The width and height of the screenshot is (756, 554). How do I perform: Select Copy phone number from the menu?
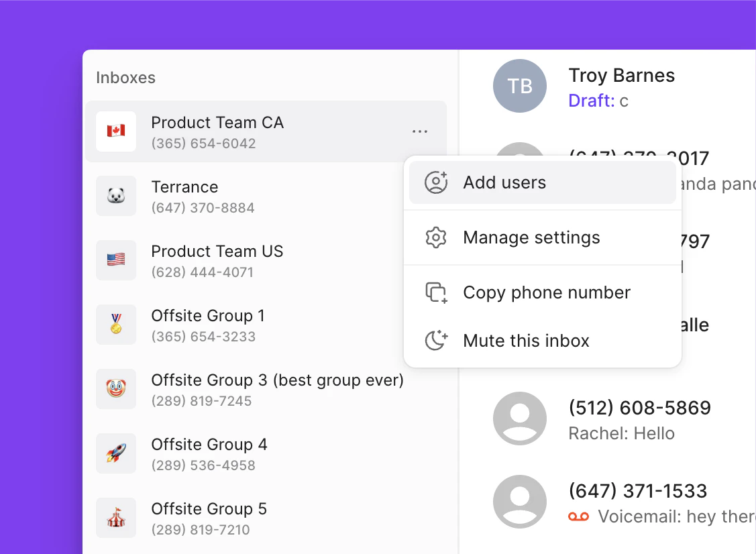pos(546,292)
